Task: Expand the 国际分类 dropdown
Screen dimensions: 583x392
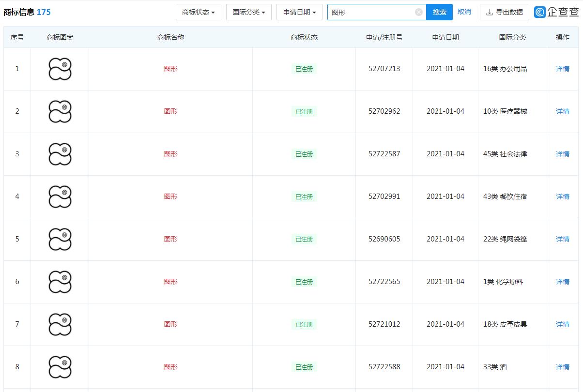Action: pyautogui.click(x=248, y=12)
